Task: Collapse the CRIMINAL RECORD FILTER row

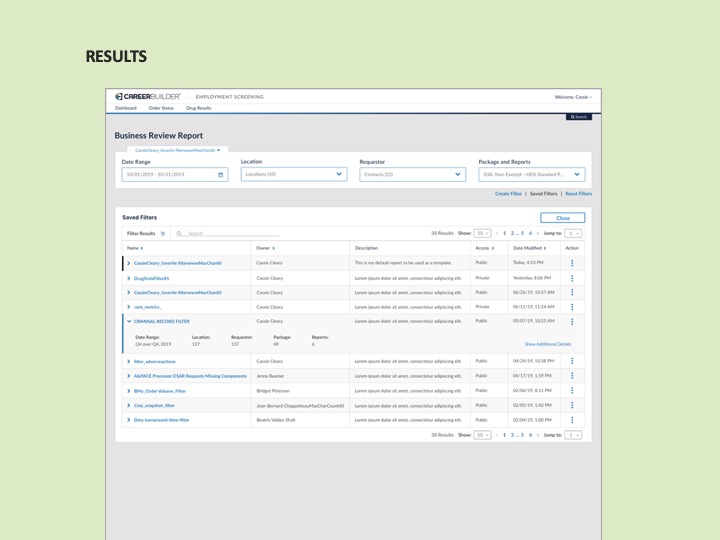Action: [129, 321]
